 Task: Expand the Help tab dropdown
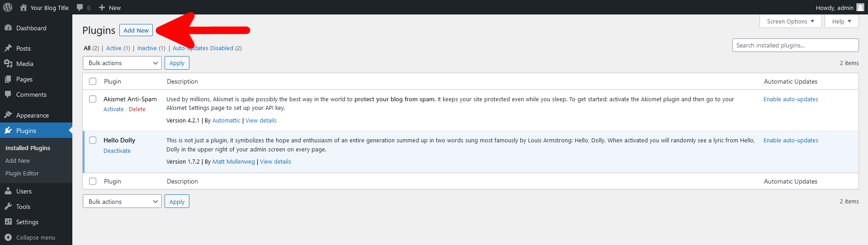click(841, 21)
